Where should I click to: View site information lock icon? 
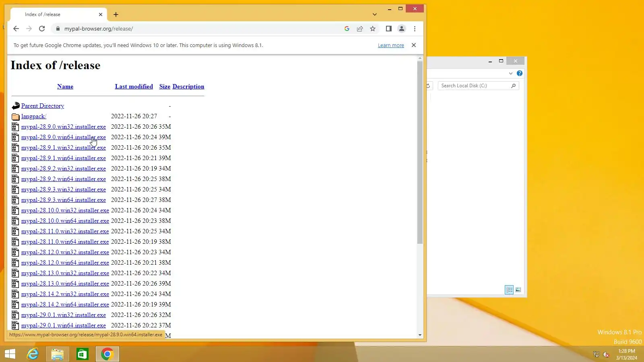58,29
